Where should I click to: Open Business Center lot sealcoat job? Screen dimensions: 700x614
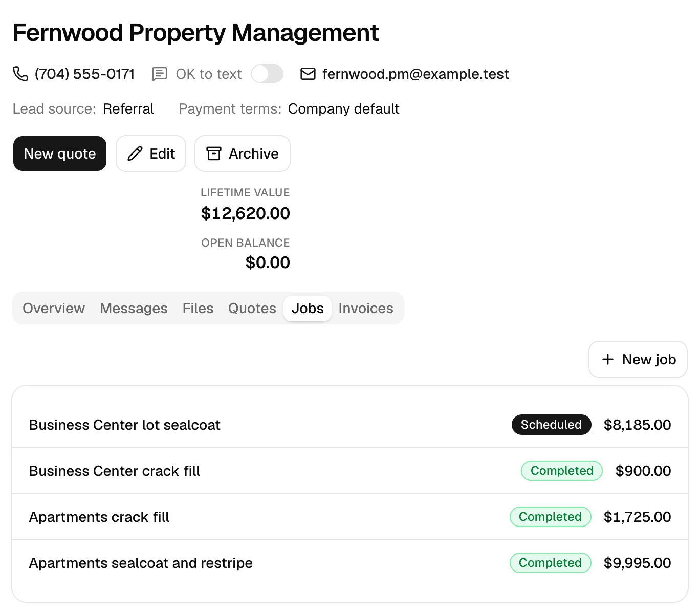(x=350, y=425)
